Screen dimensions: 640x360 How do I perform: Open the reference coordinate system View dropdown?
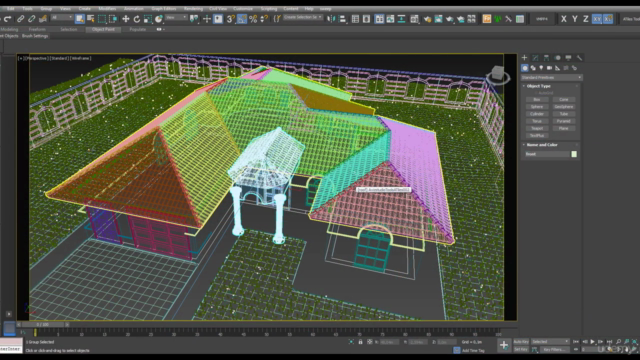pos(176,18)
